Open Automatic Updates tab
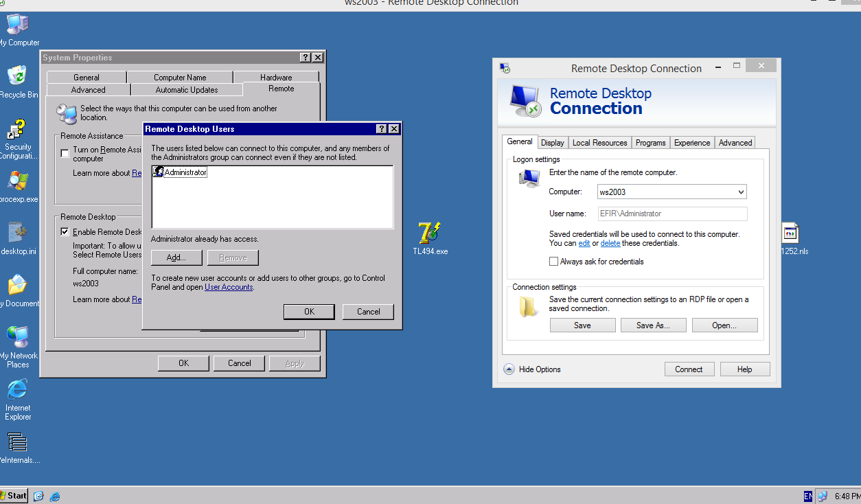 click(187, 90)
